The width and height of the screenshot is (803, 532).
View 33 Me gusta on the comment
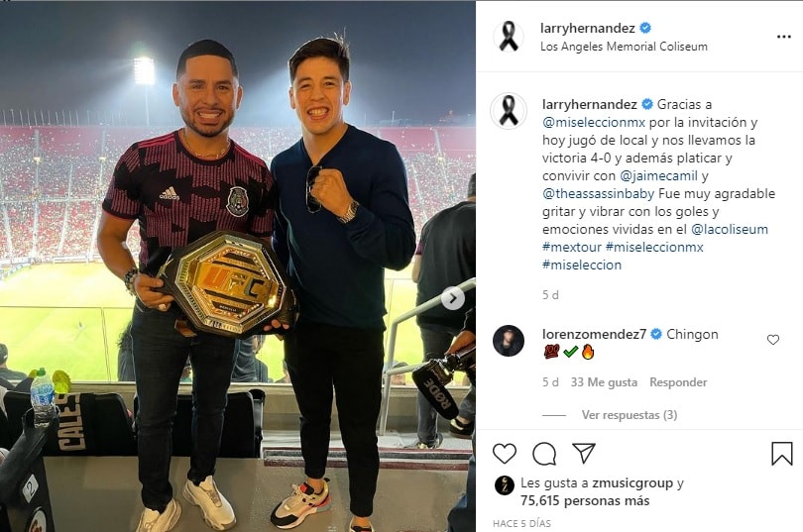click(604, 382)
